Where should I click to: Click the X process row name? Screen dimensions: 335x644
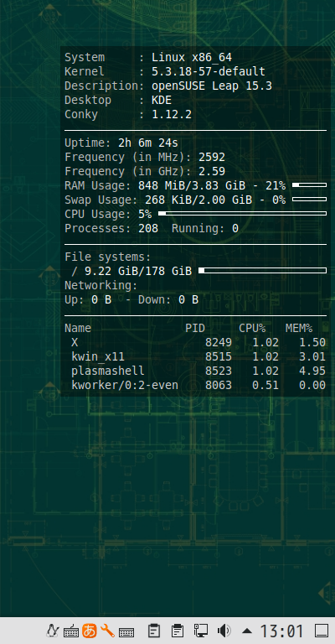coord(75,342)
